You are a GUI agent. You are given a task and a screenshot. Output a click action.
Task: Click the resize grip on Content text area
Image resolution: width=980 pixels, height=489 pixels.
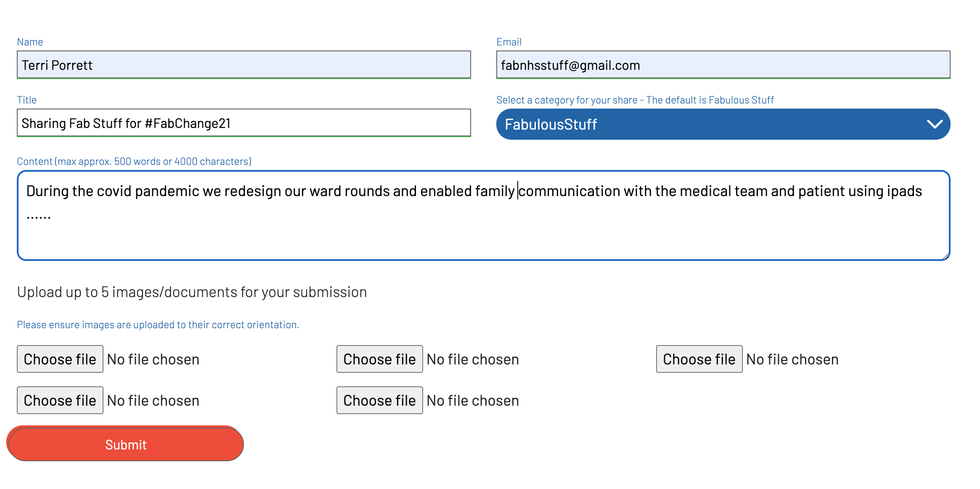[x=946, y=256]
